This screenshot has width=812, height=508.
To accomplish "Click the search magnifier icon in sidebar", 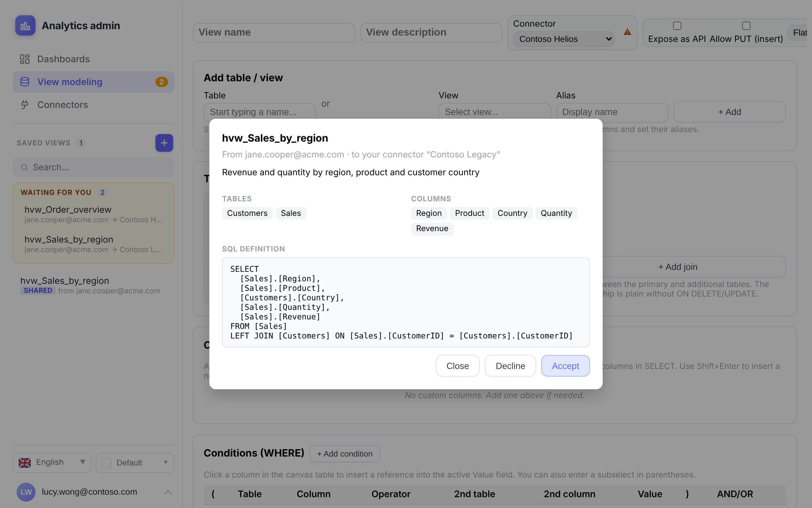I will [24, 167].
